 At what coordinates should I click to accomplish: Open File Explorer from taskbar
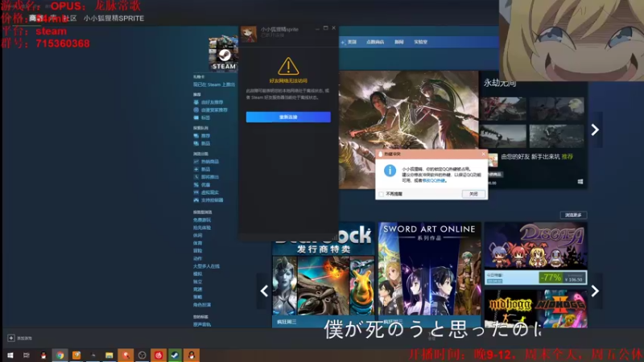(109, 355)
